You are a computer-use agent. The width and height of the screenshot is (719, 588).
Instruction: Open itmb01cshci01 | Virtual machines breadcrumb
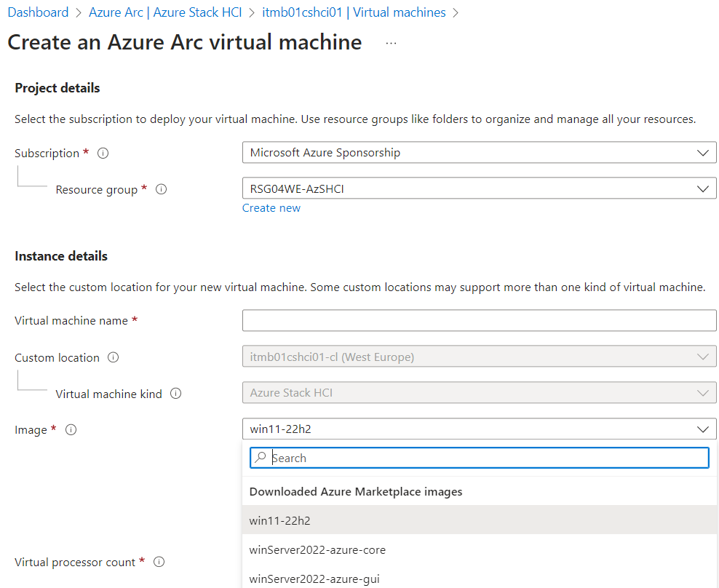[354, 12]
